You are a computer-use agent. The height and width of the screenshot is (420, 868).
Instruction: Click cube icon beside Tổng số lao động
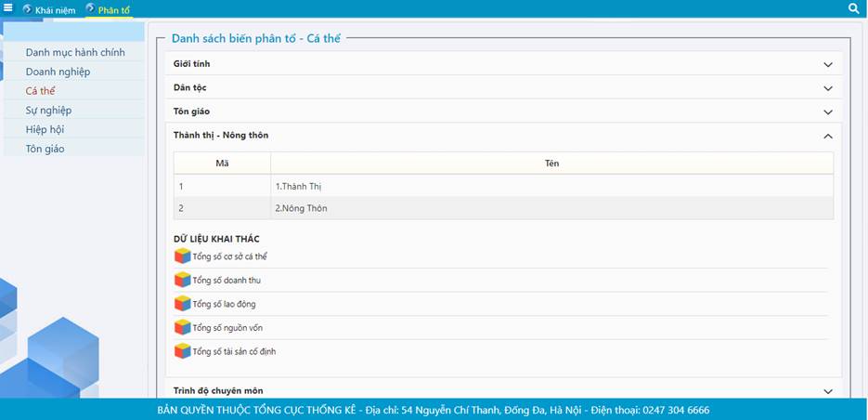[x=182, y=304]
